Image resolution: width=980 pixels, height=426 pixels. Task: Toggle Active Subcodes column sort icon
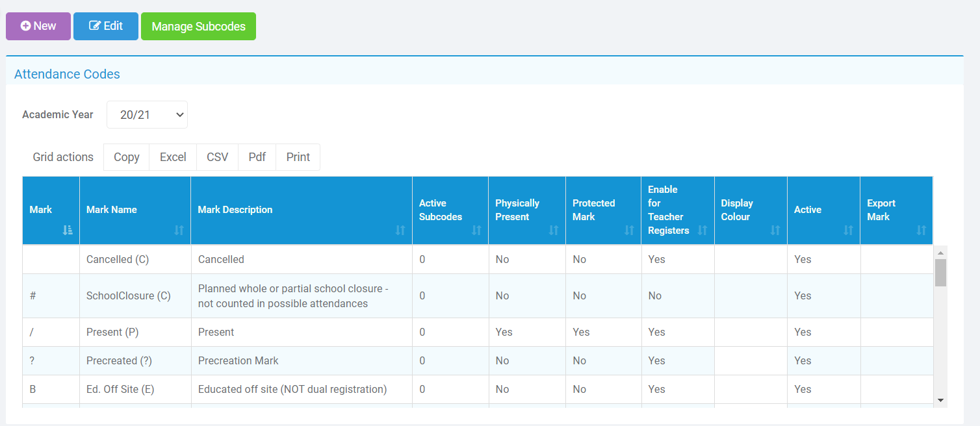[x=476, y=230]
